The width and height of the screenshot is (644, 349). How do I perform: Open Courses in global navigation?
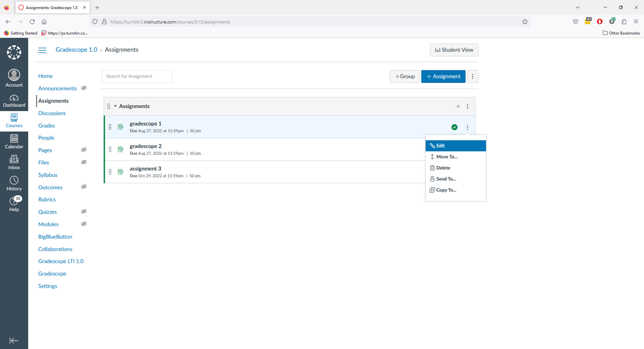tap(14, 121)
